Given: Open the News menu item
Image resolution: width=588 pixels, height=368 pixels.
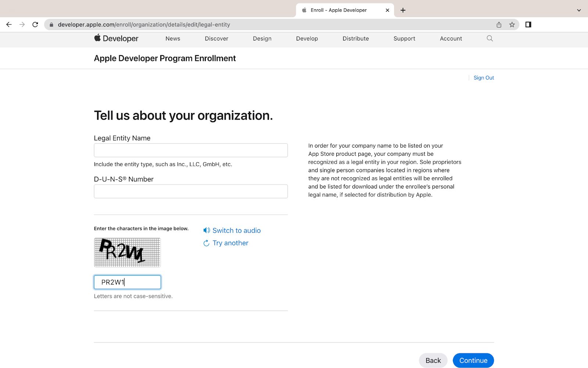Looking at the screenshot, I should pyautogui.click(x=173, y=39).
